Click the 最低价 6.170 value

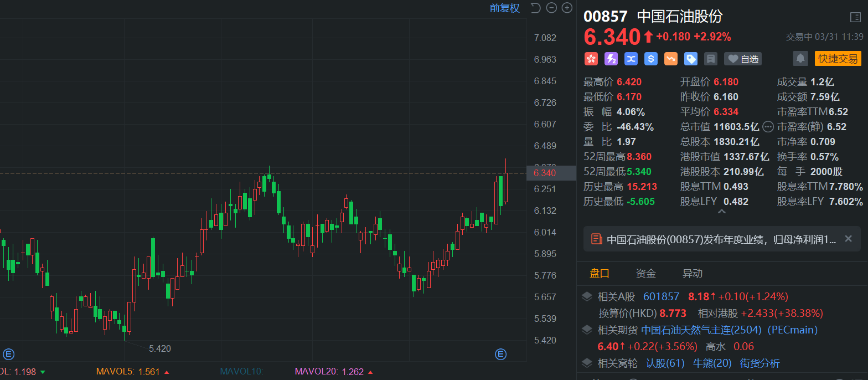point(629,97)
